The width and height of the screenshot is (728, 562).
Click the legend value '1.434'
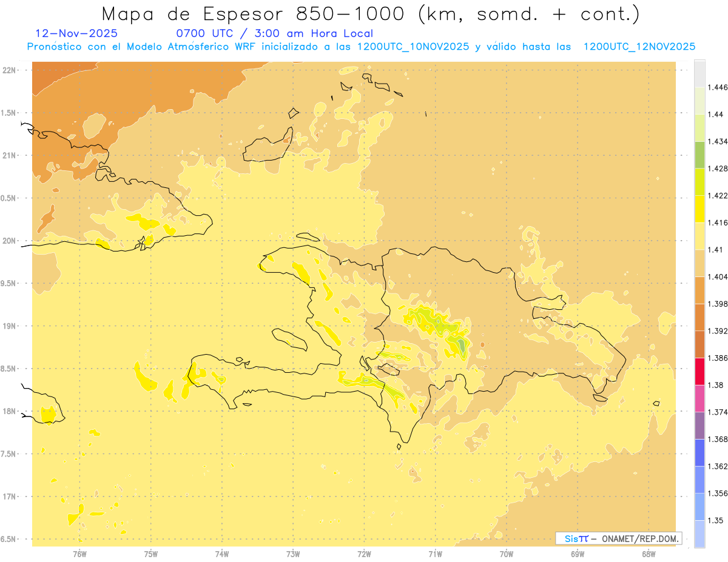718,141
